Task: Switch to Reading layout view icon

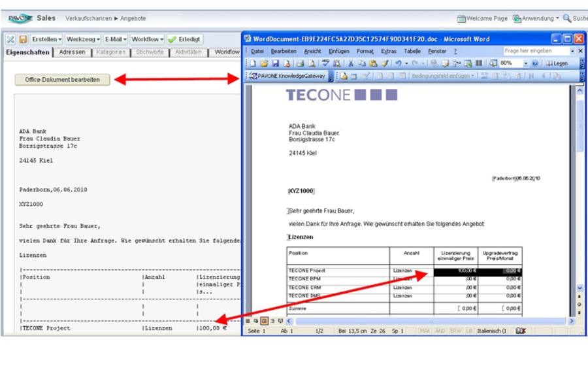Action: pos(280,321)
